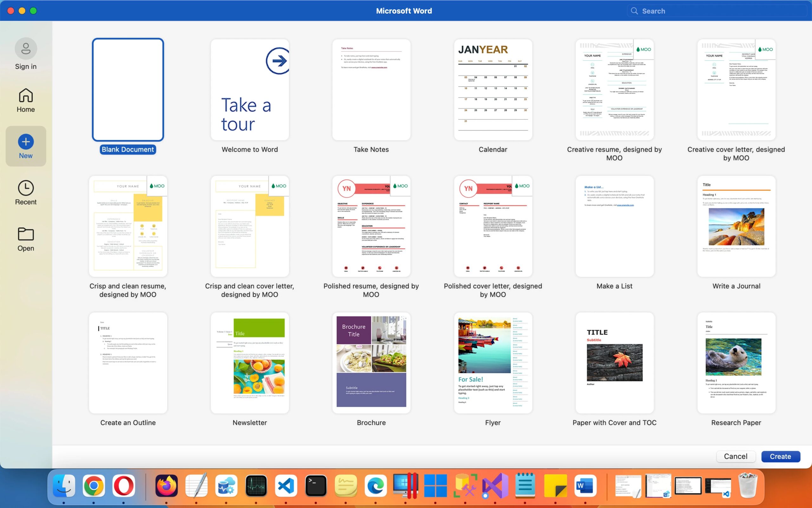Image resolution: width=812 pixels, height=508 pixels.
Task: Open Activity Monitor from the dock
Action: pos(256,486)
